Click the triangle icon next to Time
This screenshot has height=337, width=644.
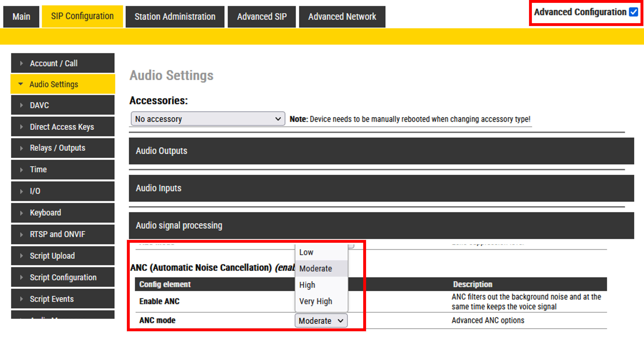coord(22,170)
